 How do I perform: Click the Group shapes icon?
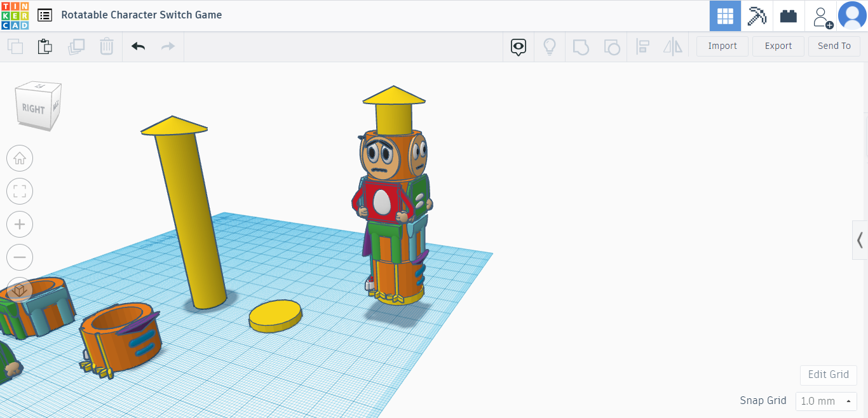click(x=581, y=46)
